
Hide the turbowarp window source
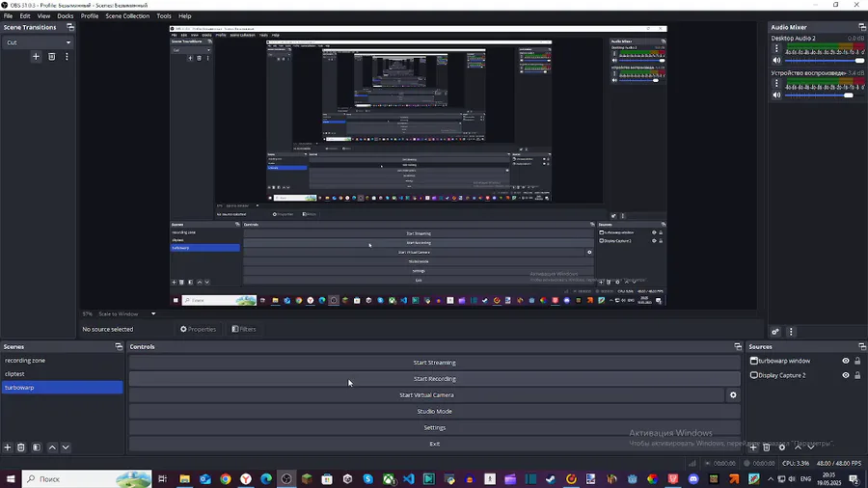pos(845,361)
